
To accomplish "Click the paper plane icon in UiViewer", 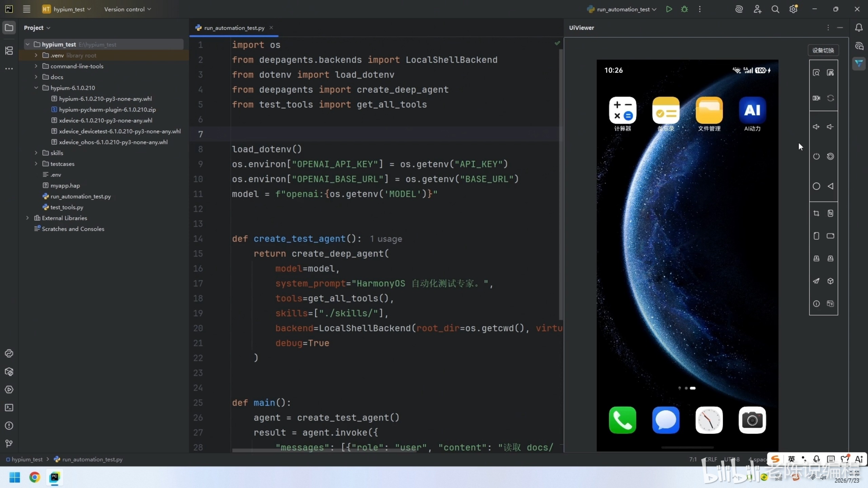I will [816, 281].
